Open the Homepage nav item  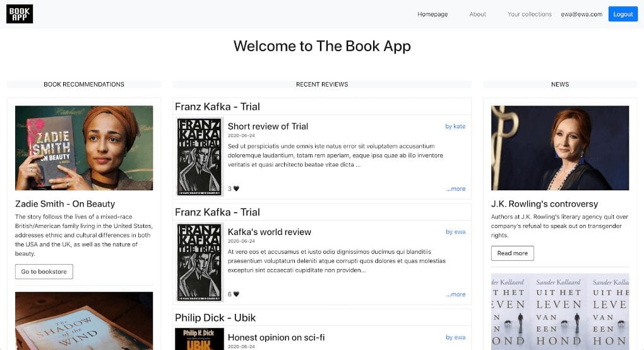point(432,14)
